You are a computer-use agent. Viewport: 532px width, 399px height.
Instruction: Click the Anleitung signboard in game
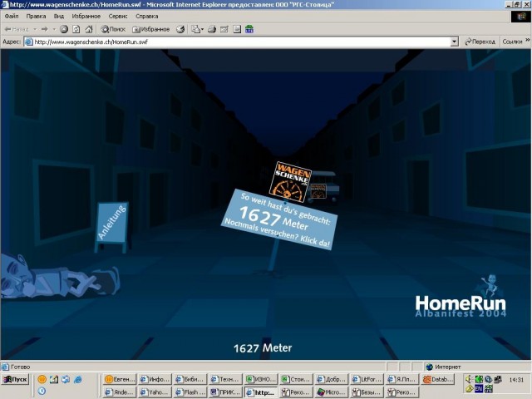(111, 223)
